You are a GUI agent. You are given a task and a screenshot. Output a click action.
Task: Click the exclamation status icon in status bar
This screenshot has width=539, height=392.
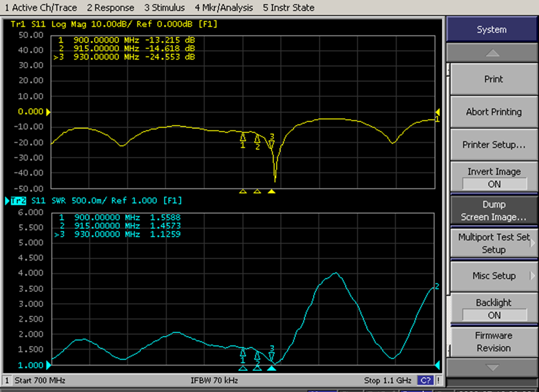coord(438,381)
